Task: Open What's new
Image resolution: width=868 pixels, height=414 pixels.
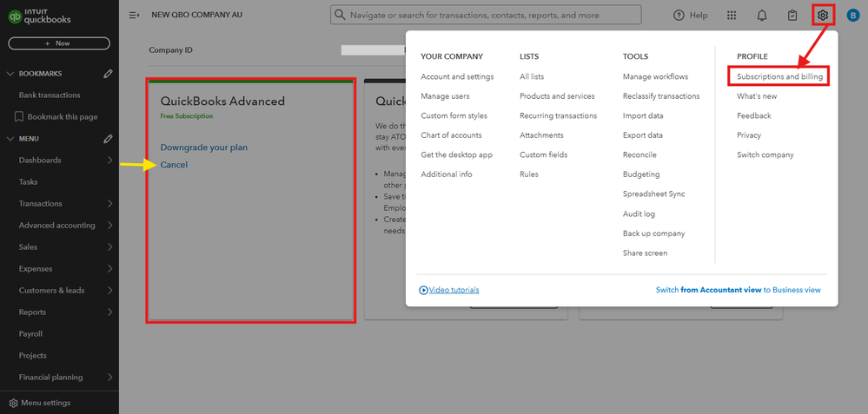Action: tap(757, 96)
